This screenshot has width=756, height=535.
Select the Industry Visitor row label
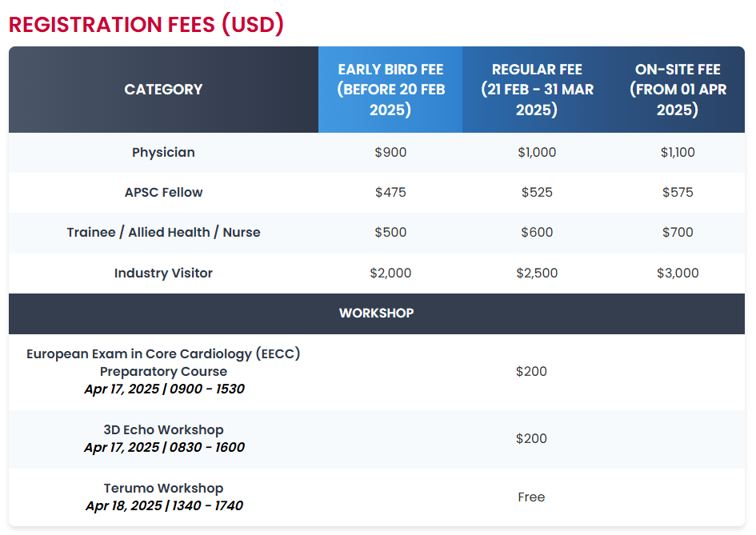point(163,273)
